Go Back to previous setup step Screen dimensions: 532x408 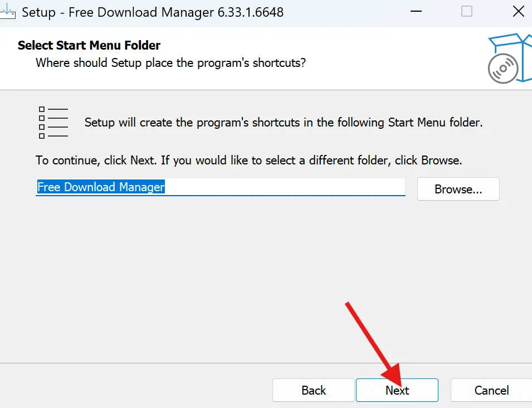click(x=314, y=390)
